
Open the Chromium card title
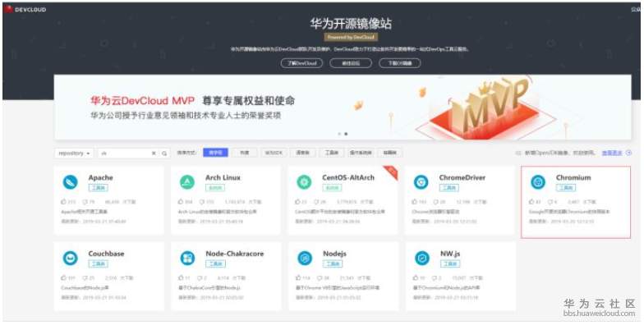point(573,177)
